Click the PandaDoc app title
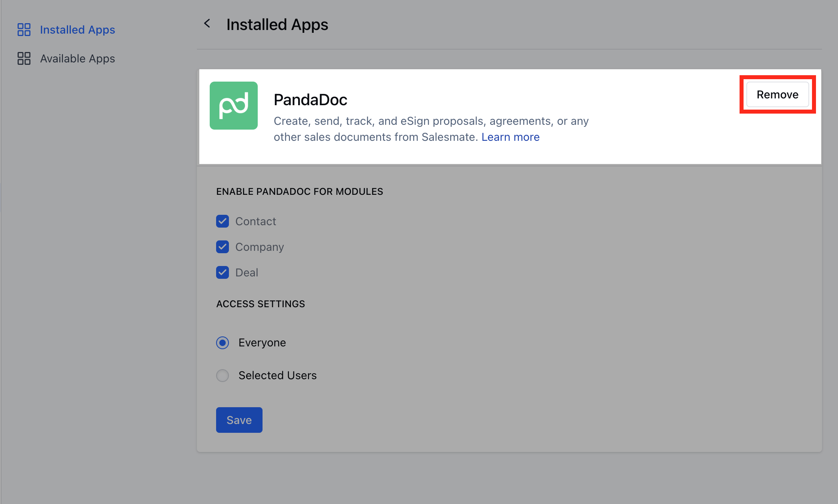Viewport: 838px width, 504px height. coord(311,100)
